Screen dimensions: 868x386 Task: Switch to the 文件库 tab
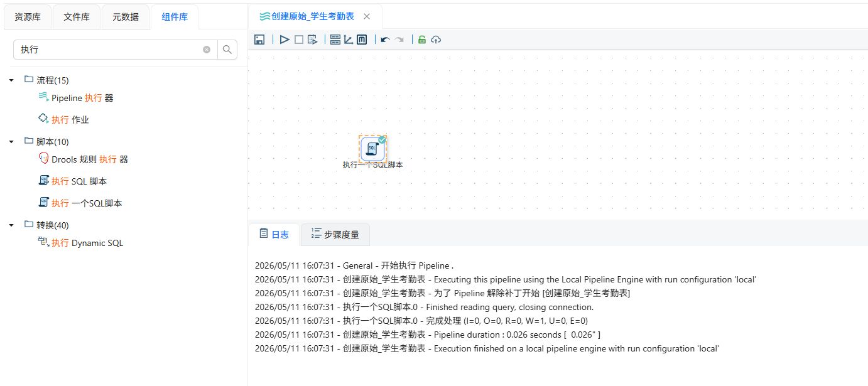coord(77,17)
